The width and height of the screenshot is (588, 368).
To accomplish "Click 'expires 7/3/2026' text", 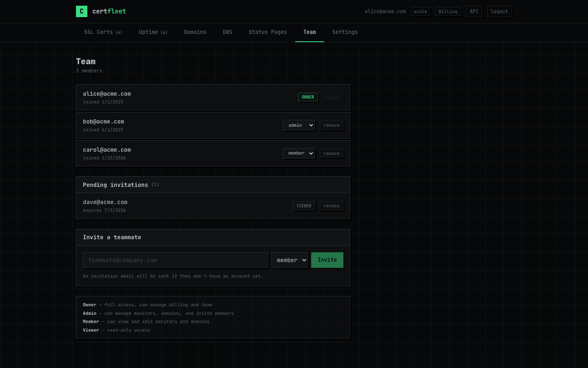I will click(x=105, y=211).
